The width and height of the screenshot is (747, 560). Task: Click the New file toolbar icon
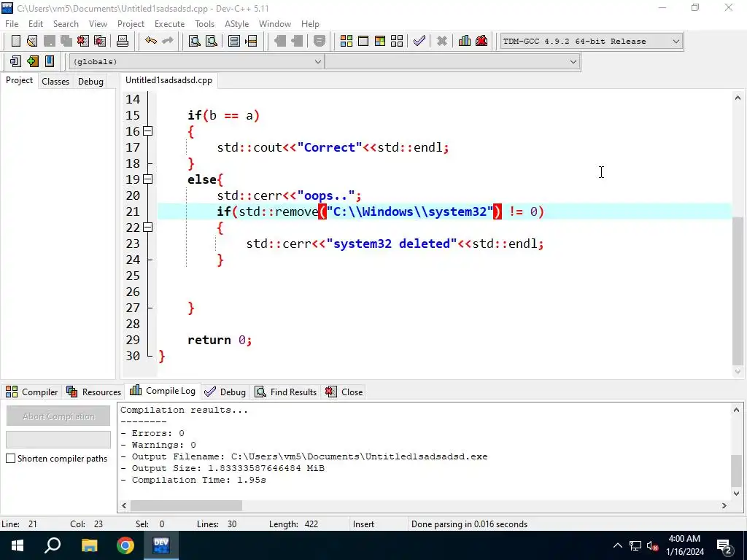click(x=16, y=41)
